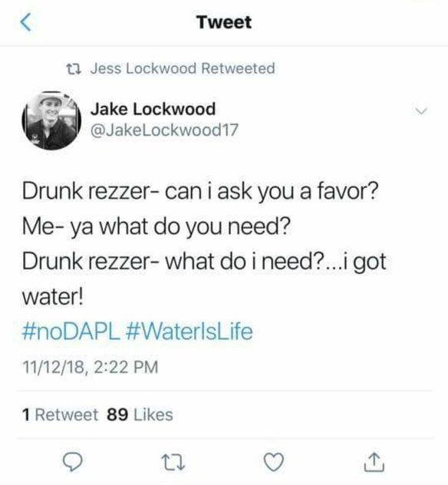Tap the reply speech bubble icon
Image resolution: width=448 pixels, height=485 pixels.
(x=73, y=462)
